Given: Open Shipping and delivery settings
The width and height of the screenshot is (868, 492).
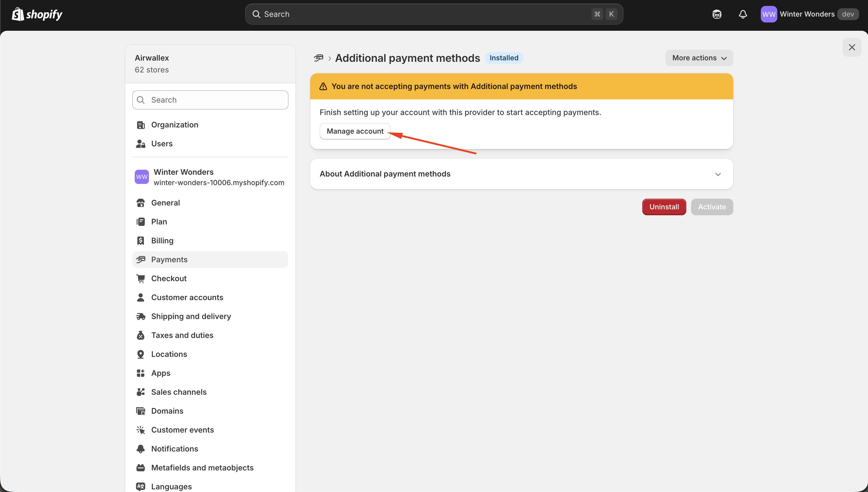Looking at the screenshot, I should click(x=210, y=317).
